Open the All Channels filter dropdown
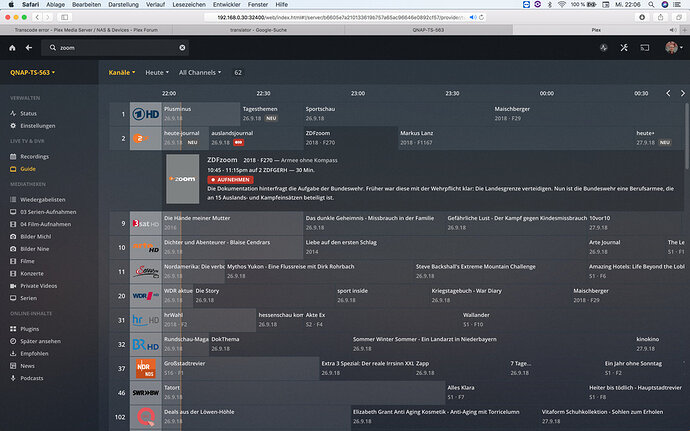 [x=200, y=73]
